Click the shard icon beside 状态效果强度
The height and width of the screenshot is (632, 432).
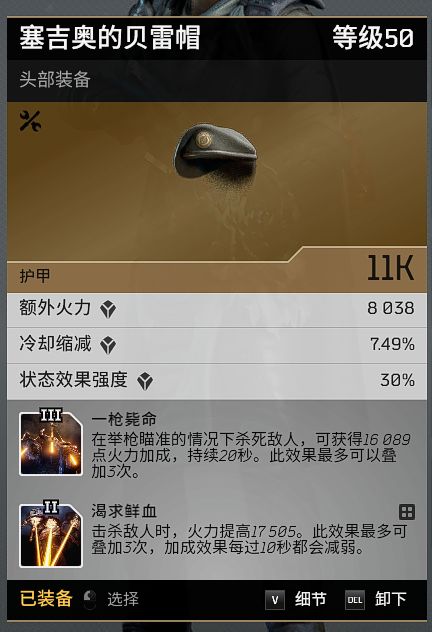coord(145,381)
